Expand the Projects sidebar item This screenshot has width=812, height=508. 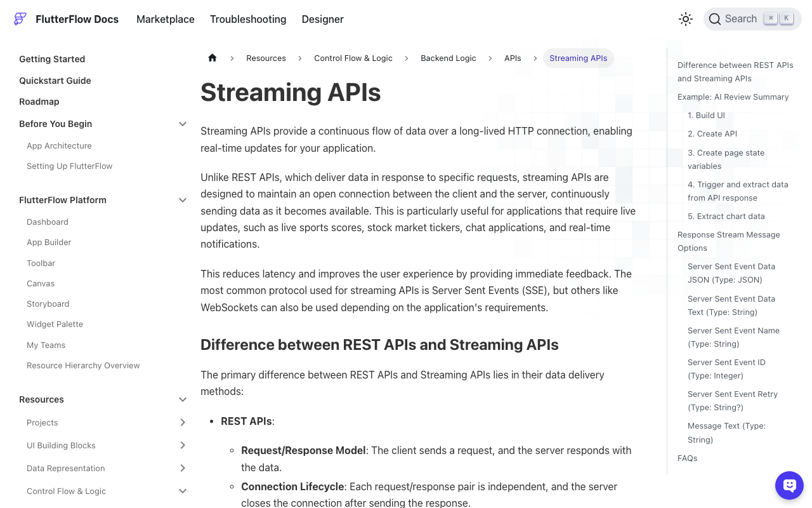point(183,422)
